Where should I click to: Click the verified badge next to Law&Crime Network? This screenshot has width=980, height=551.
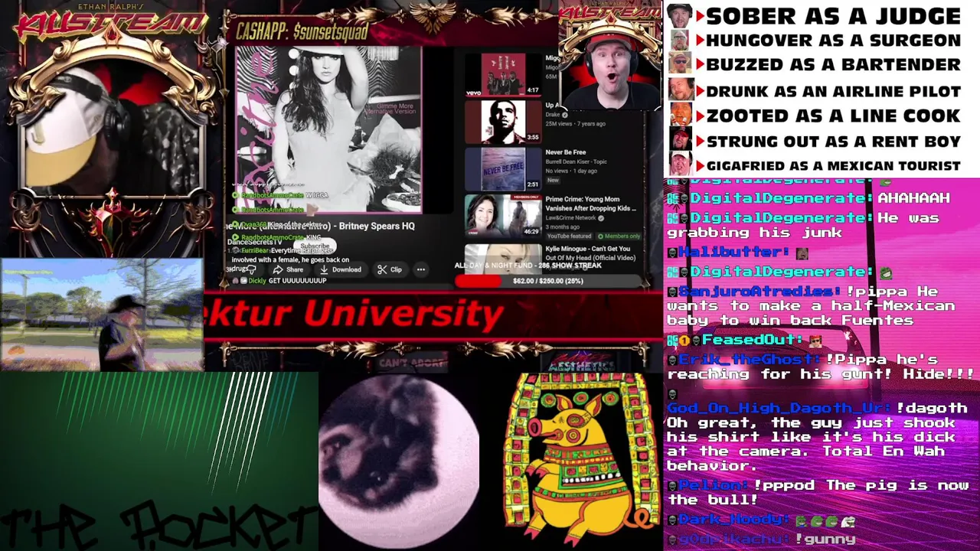click(601, 217)
